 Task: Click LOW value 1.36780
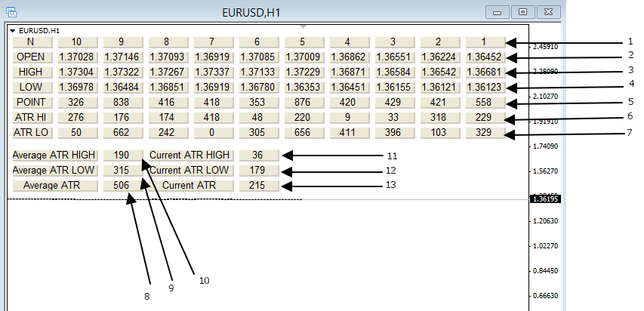[259, 88]
